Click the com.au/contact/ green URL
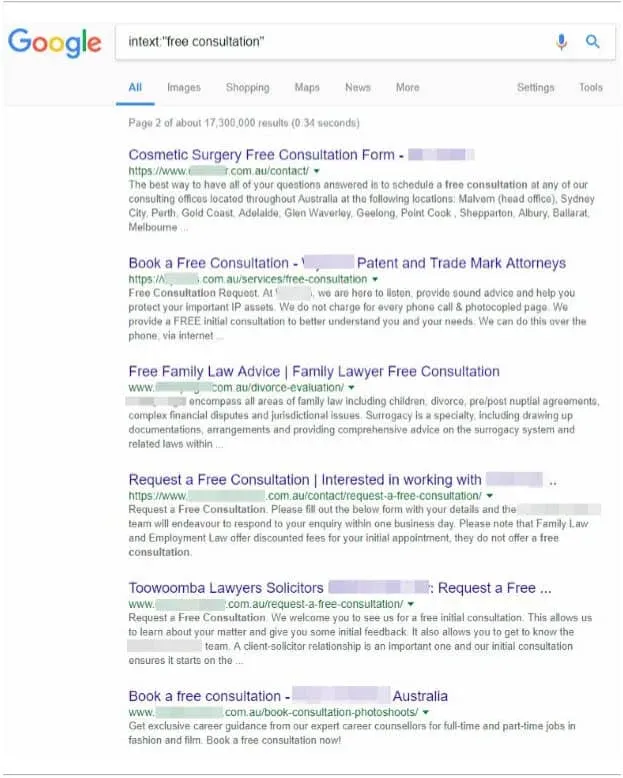Screen dimensions: 623x778 219,171
